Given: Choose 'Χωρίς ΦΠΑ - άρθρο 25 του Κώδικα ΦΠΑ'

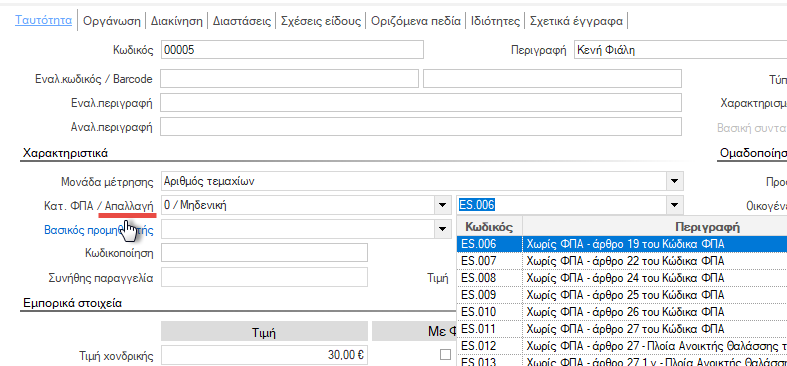Looking at the screenshot, I should (x=625, y=295).
